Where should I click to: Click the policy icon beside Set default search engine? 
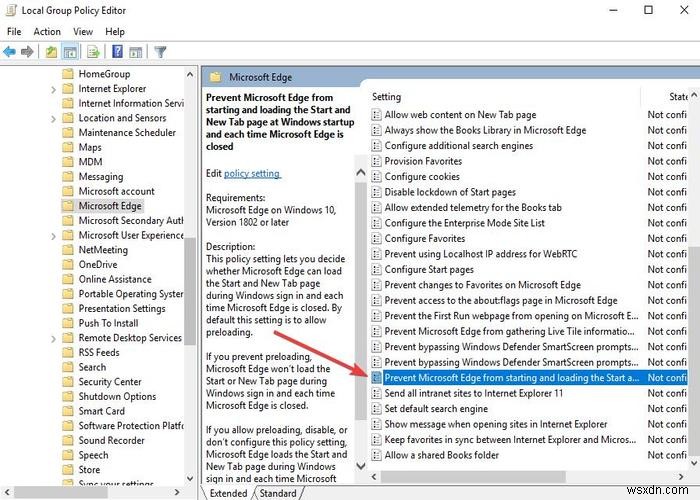tap(376, 408)
